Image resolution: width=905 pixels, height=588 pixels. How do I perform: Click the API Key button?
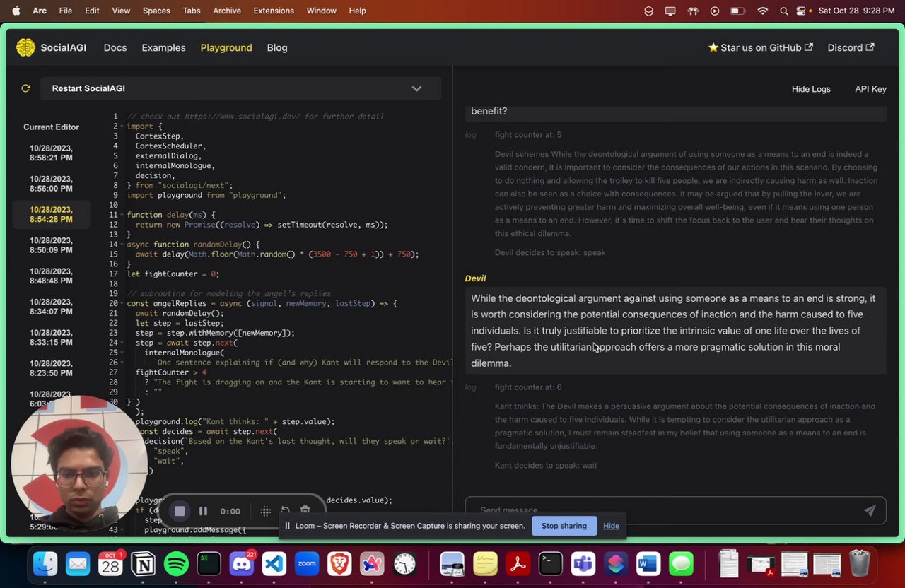[870, 89]
